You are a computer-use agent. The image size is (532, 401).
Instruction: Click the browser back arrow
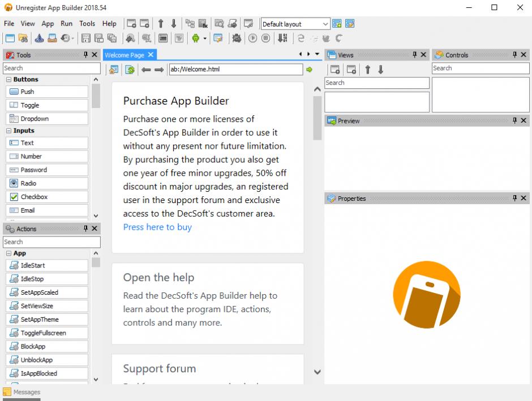146,70
